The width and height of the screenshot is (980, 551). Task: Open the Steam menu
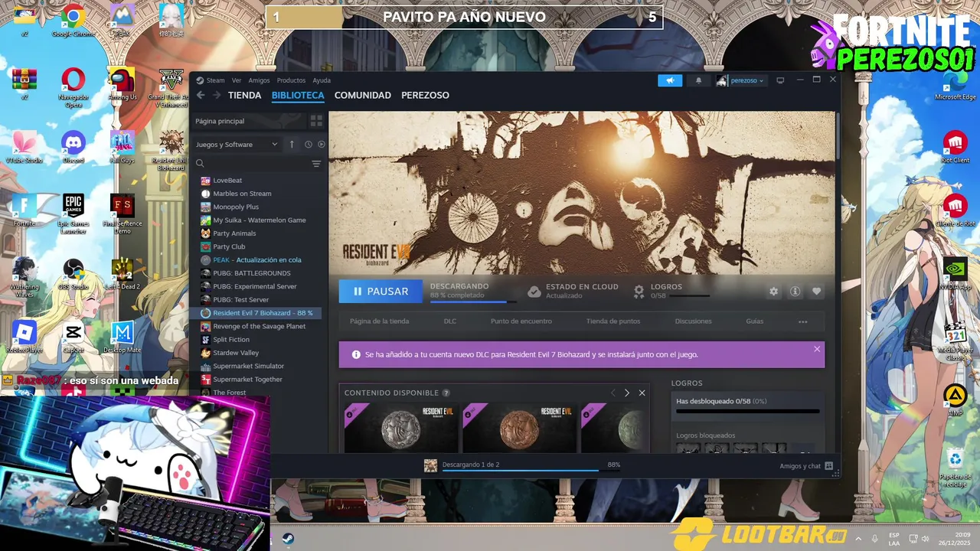click(x=215, y=80)
